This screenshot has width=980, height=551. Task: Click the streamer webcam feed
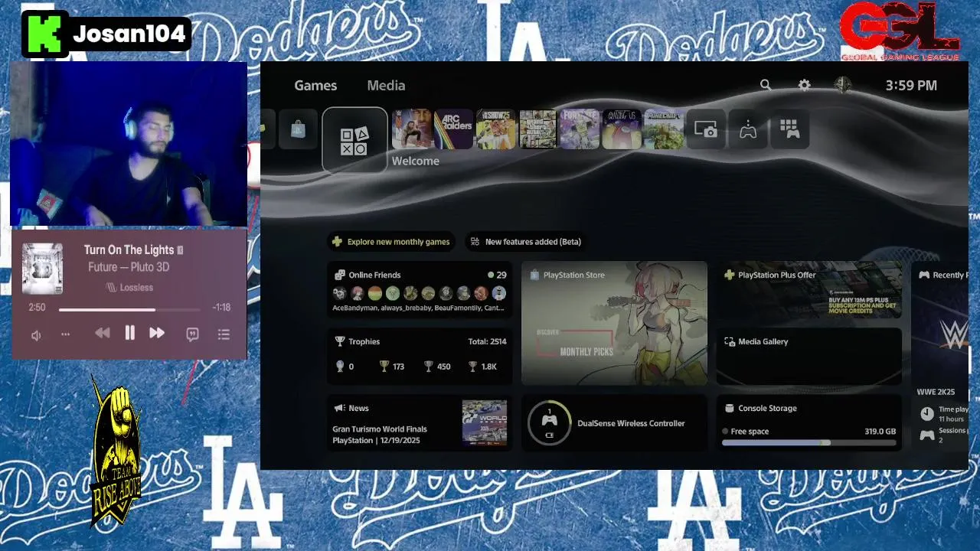(129, 144)
